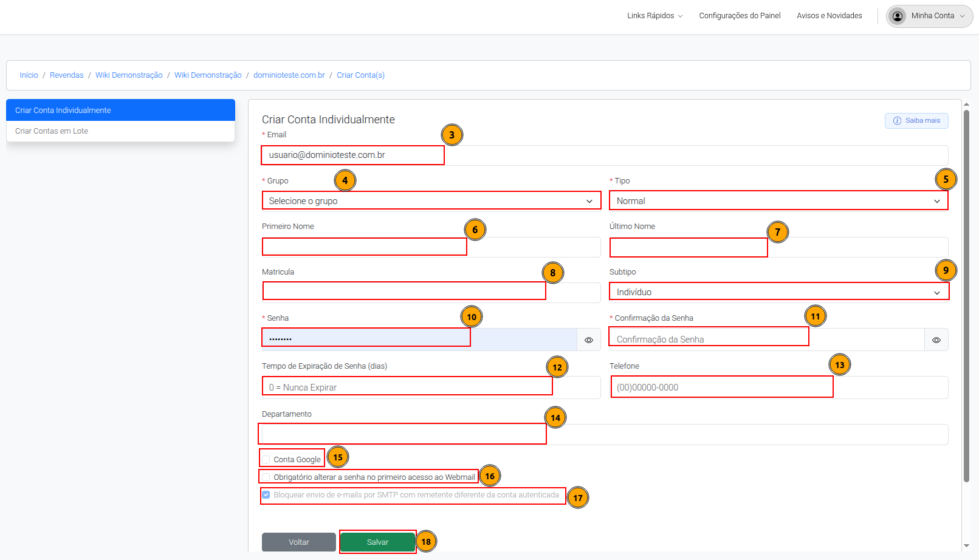Click Tempo de Expiração de Senha field
This screenshot has width=979, height=560.
click(431, 388)
